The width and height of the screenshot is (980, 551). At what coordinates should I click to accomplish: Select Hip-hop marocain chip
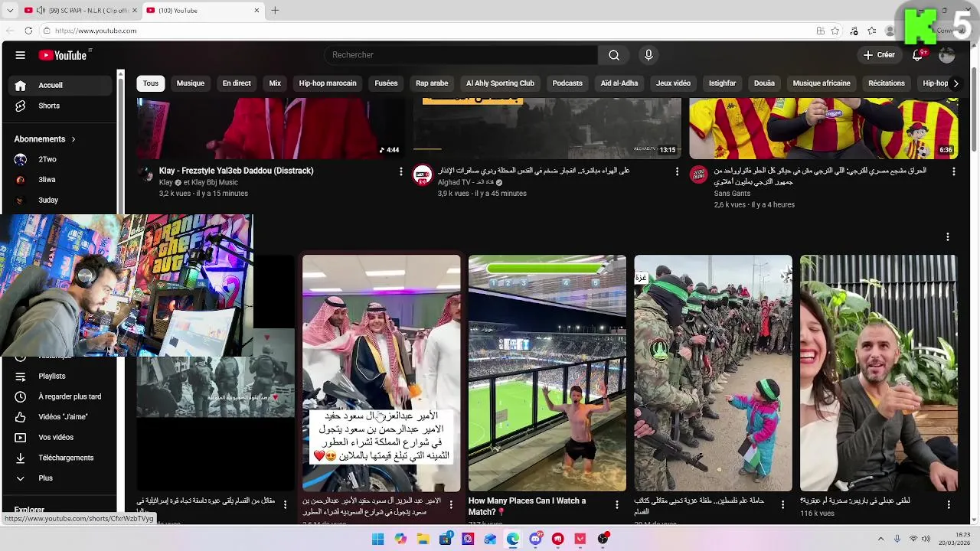328,83
